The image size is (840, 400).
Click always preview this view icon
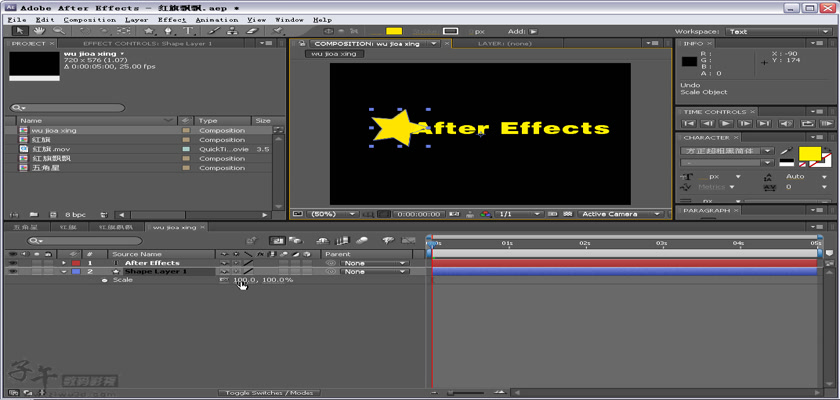[x=298, y=214]
